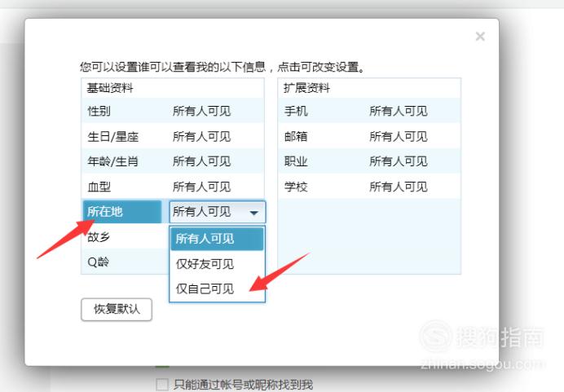Click the 性别 row label

point(99,111)
